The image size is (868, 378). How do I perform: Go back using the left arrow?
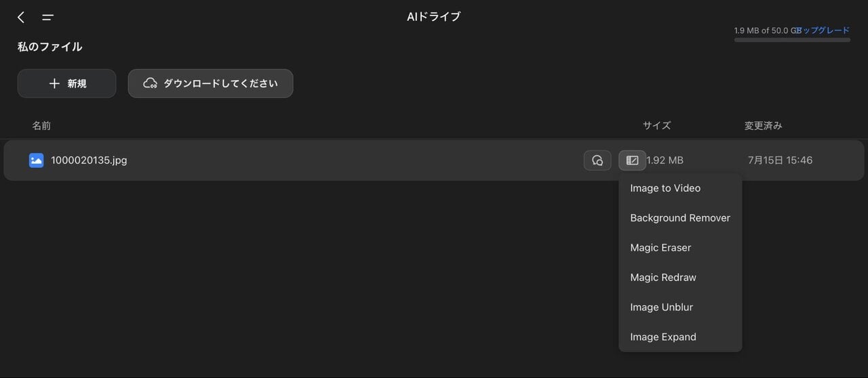point(21,17)
